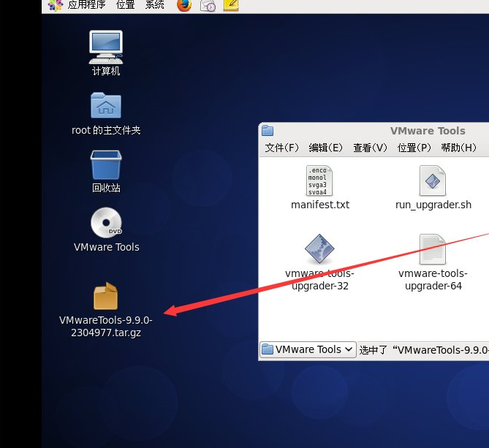The height and width of the screenshot is (448, 489).
Task: Open the Computer desktop icon
Action: click(106, 47)
